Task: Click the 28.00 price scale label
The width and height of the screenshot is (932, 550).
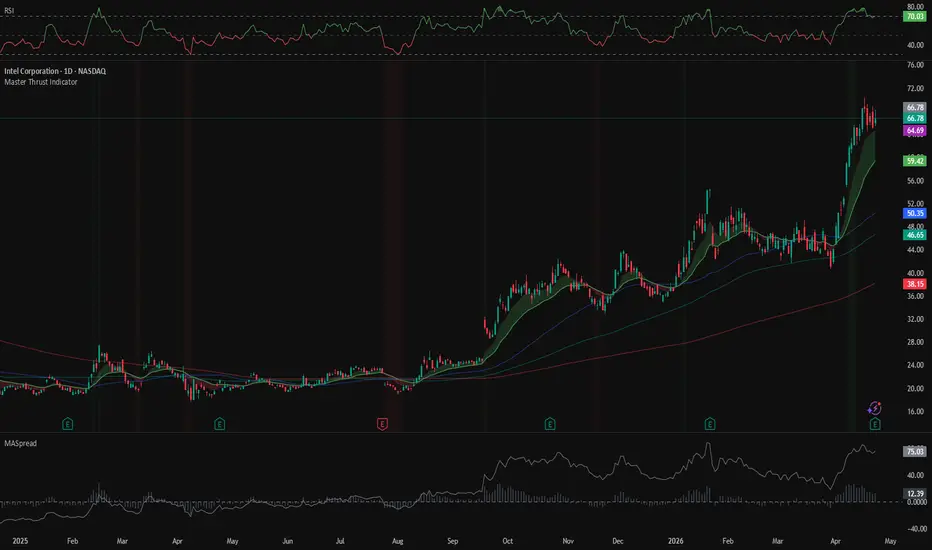Action: [x=915, y=342]
